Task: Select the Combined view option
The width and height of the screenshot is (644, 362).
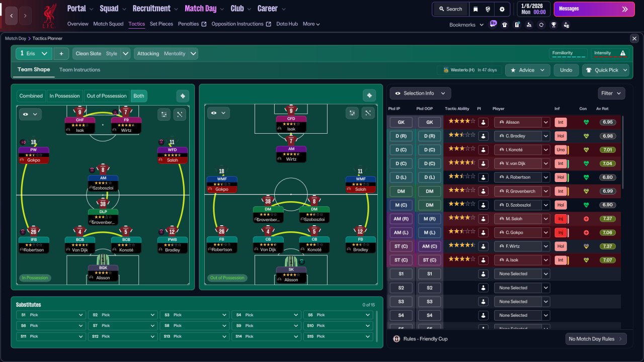Action: (x=31, y=96)
